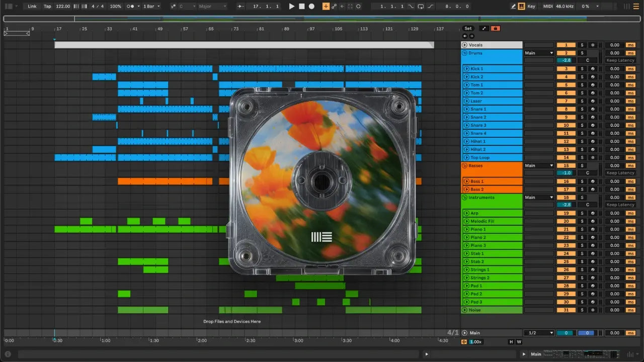Viewport: 644px width, 362px height.
Task: Click the Set locator button
Action: click(468, 29)
